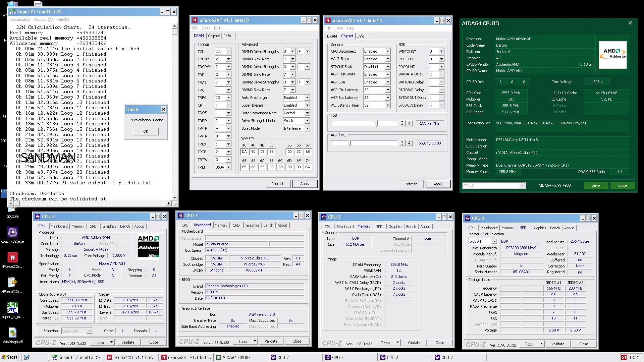Click the AGP / PCI preset 4 button

pyautogui.click(x=409, y=143)
